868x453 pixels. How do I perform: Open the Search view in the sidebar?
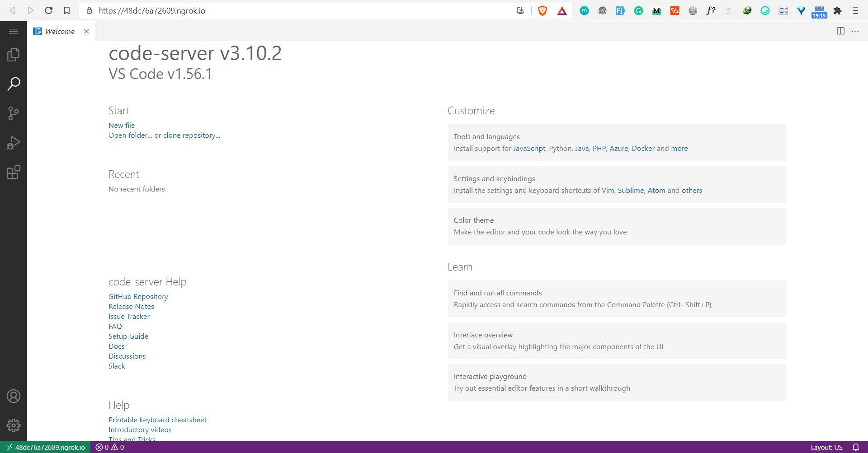tap(14, 84)
